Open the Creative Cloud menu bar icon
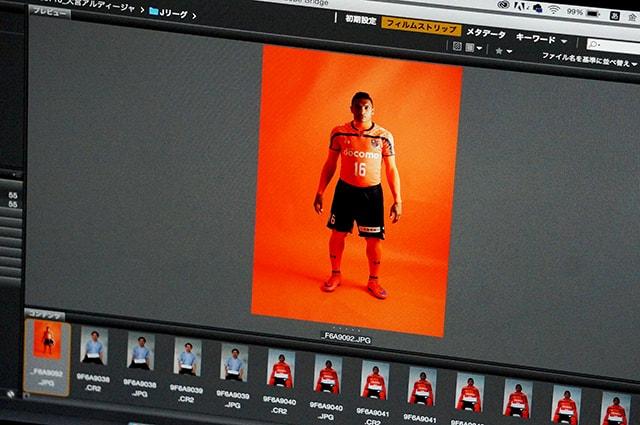 click(x=503, y=4)
